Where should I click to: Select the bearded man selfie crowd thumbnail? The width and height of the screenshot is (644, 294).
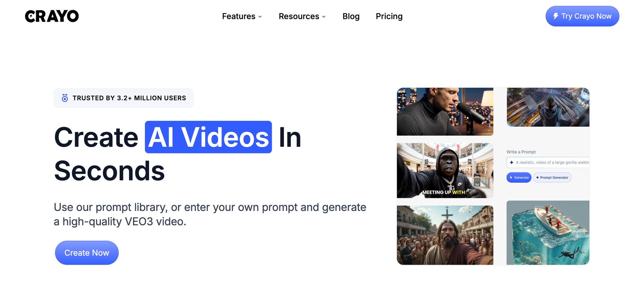[445, 235]
